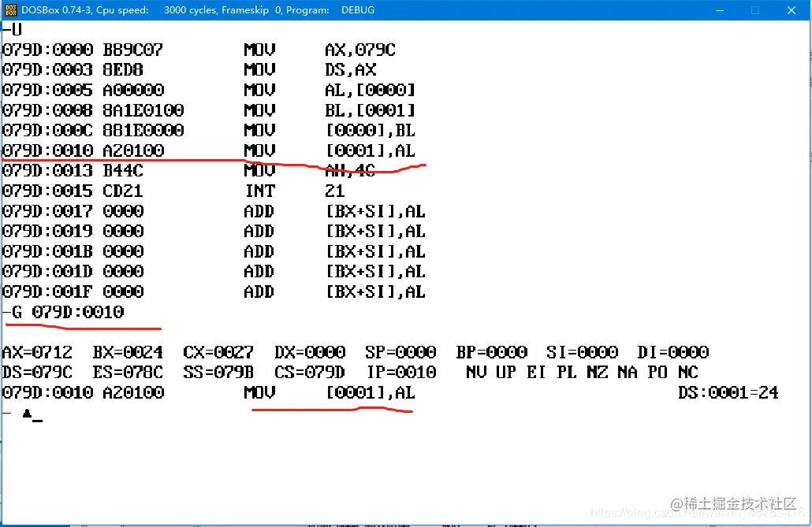Click the BX=0024 register value
Image resolution: width=812 pixels, height=527 pixels.
point(128,352)
